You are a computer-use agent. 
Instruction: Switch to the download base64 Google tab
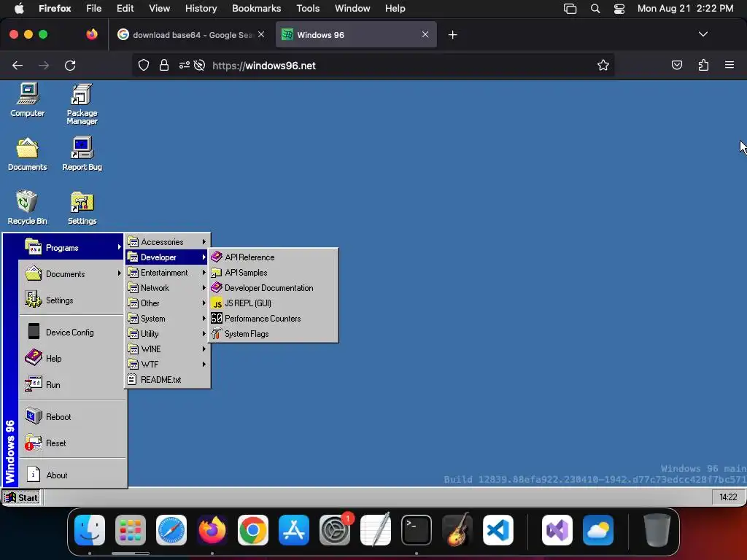(x=192, y=34)
